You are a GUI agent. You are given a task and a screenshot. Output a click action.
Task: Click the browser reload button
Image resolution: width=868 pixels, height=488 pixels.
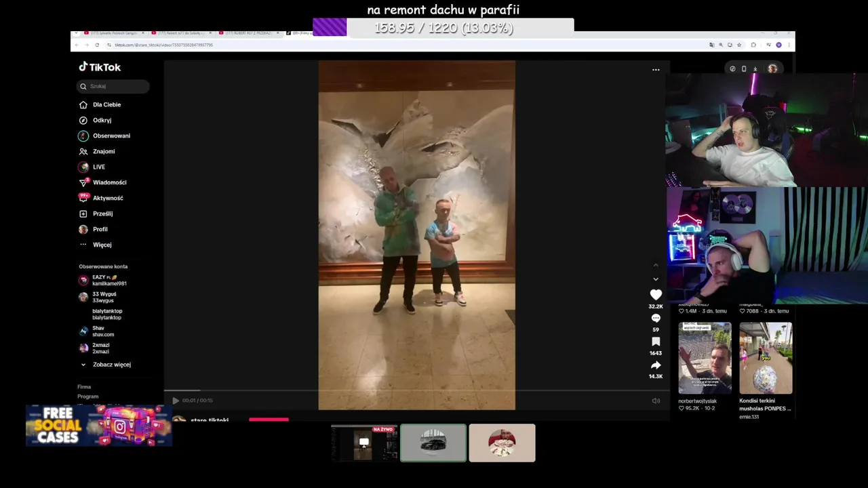tap(97, 45)
